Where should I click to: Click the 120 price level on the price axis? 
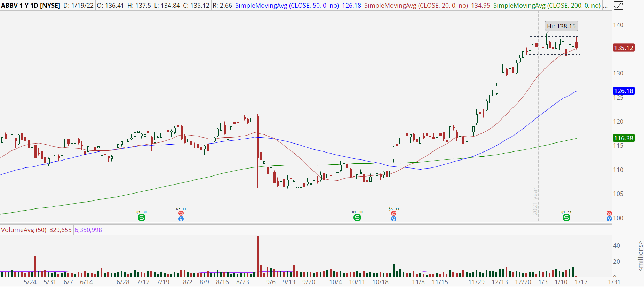(618, 122)
